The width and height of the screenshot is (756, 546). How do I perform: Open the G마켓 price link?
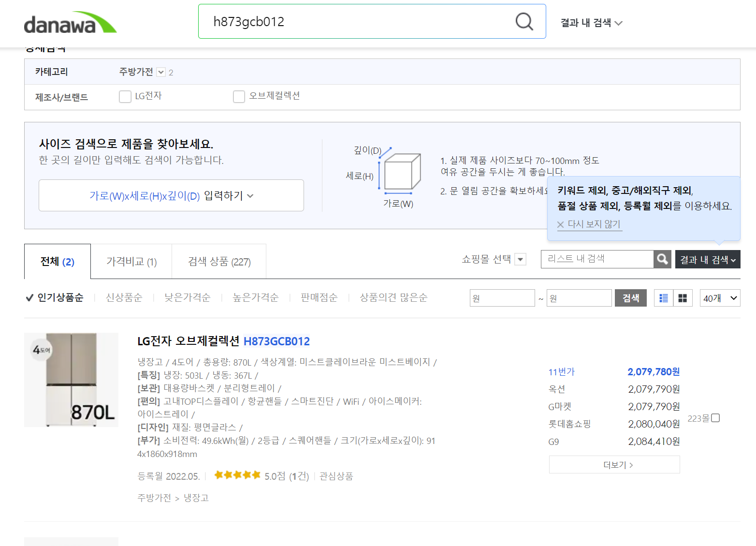coord(560,406)
